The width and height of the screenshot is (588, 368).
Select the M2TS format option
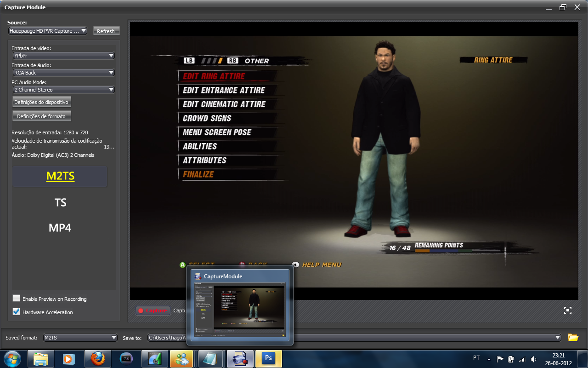[60, 176]
